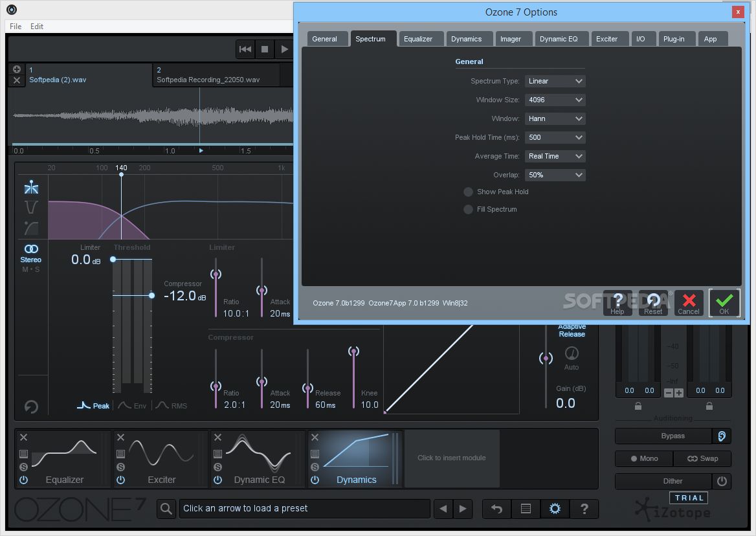The height and width of the screenshot is (536, 756).
Task: Remove track with the X icon under plus
Action: click(x=16, y=80)
